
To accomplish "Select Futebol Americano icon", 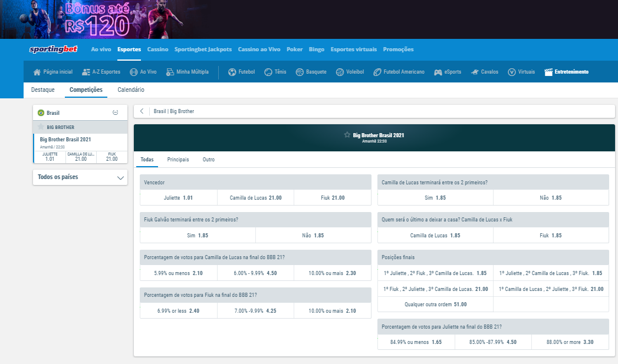I will coord(377,72).
